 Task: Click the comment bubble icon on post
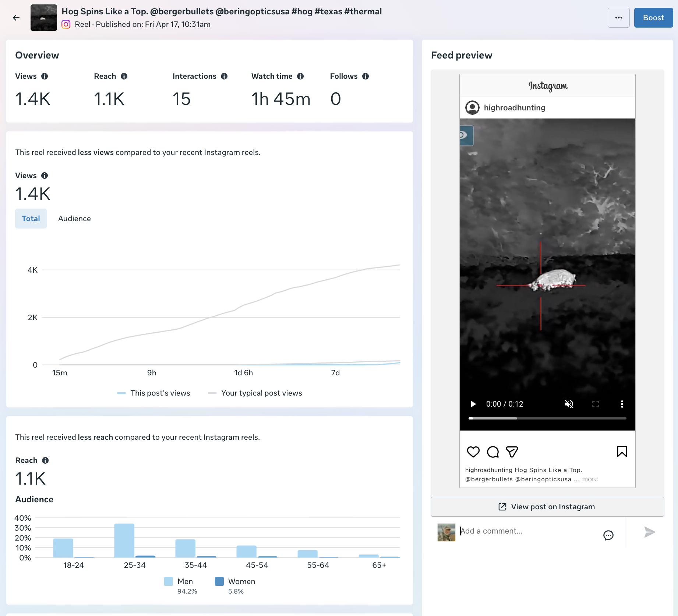point(493,452)
